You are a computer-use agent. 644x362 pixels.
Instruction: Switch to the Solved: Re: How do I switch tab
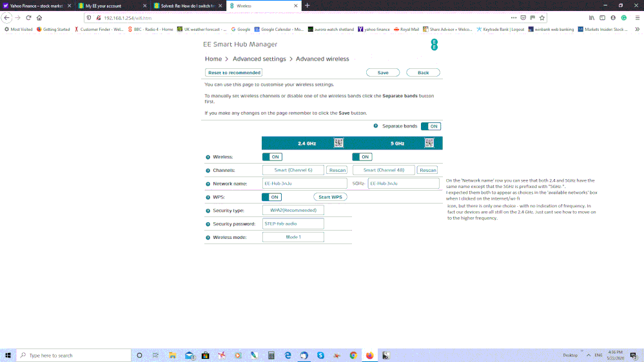click(188, 6)
